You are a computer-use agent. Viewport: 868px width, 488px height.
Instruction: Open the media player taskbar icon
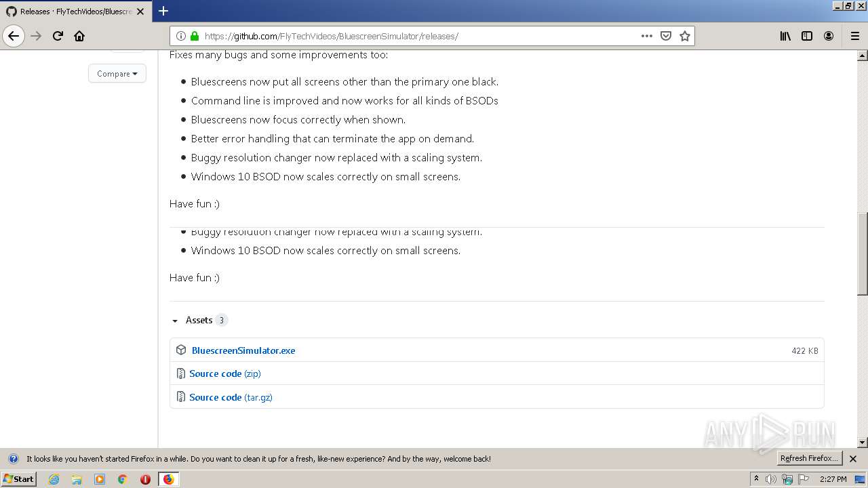click(x=100, y=479)
